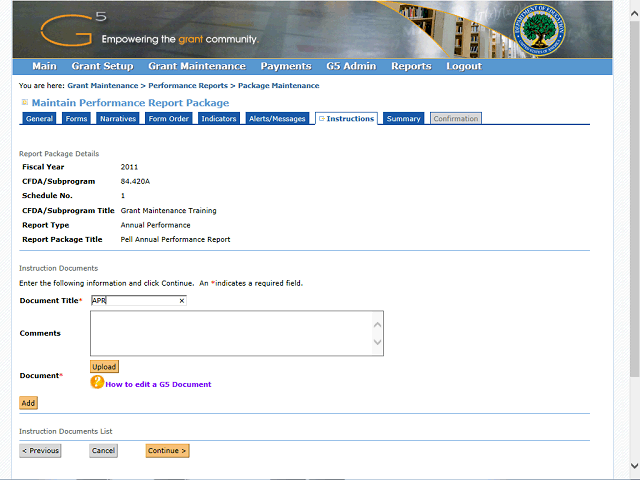Select the Instructions tab
This screenshot has width=640, height=480.
347,118
